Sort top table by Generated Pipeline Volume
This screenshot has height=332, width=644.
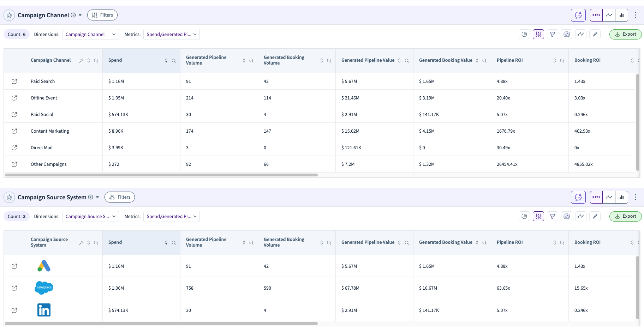tap(244, 61)
